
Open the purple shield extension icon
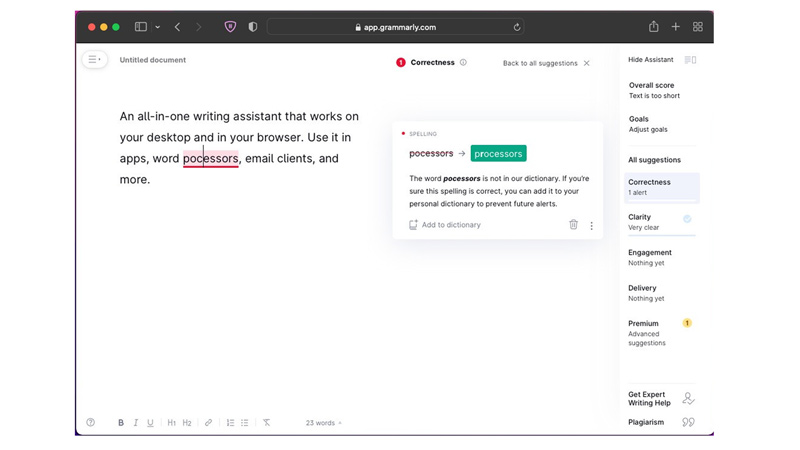231,27
